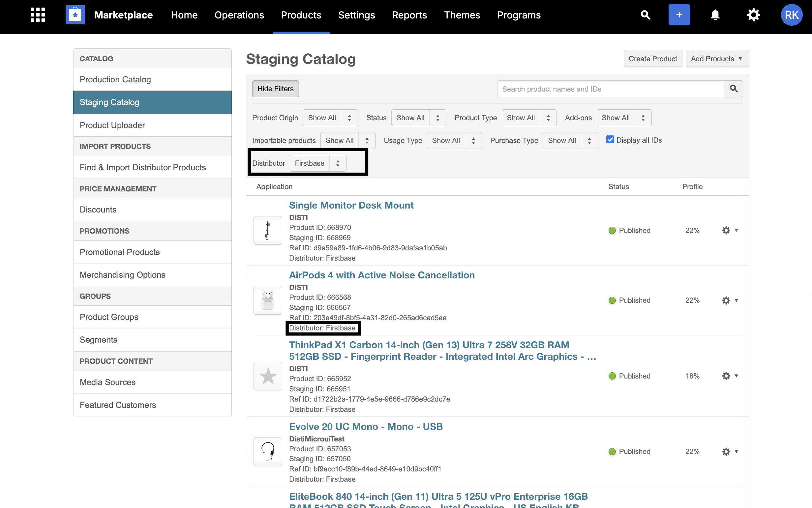Viewport: 812px width, 508px height.
Task: Click the Marketplace shopping bag logo
Action: (75, 15)
